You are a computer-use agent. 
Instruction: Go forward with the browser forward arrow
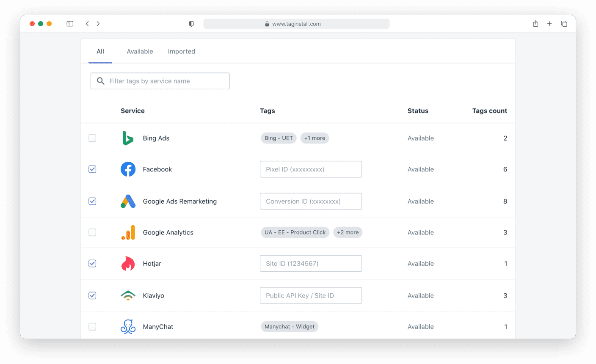tap(98, 24)
